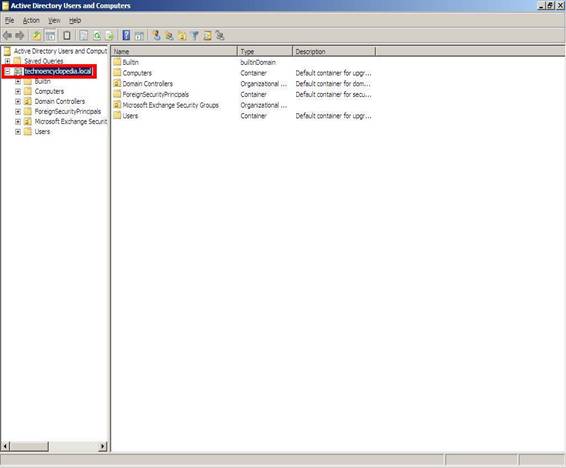Select Saved Queries in the tree
The height and width of the screenshot is (468, 566).
(x=44, y=61)
